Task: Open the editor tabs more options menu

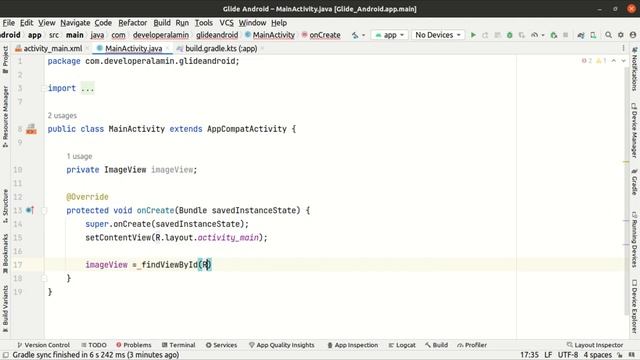Action: click(x=623, y=48)
